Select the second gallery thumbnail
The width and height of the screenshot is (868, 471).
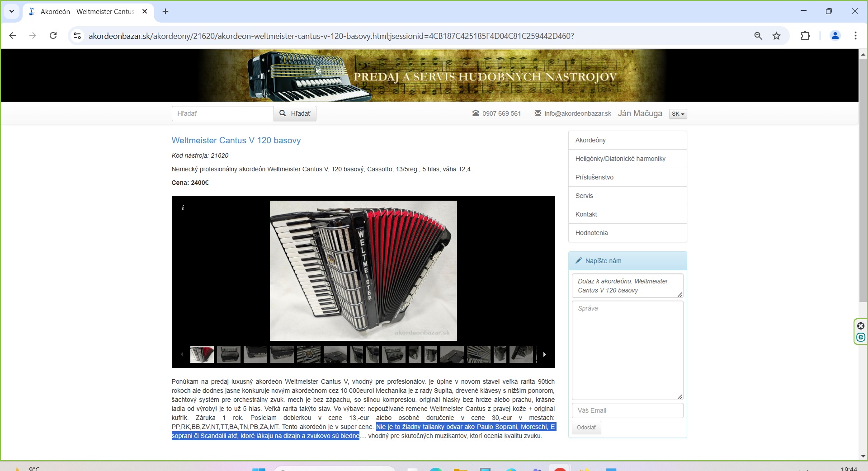tap(229, 354)
